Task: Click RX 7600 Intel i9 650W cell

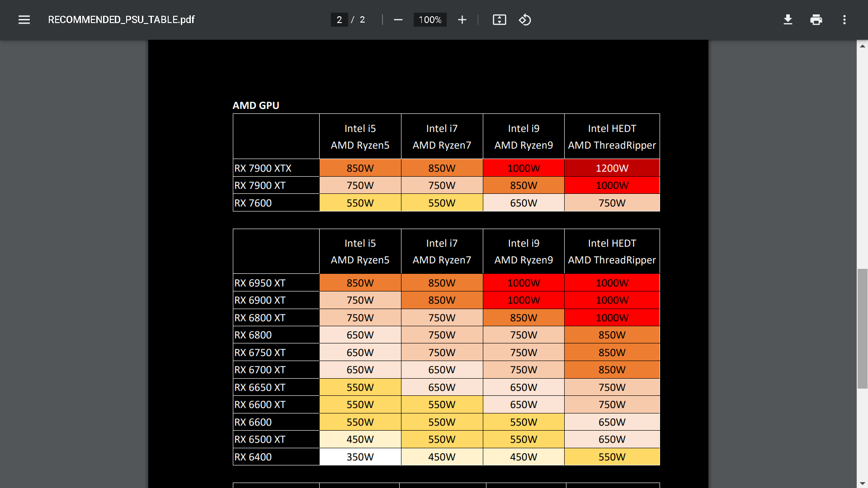Action: (x=524, y=203)
